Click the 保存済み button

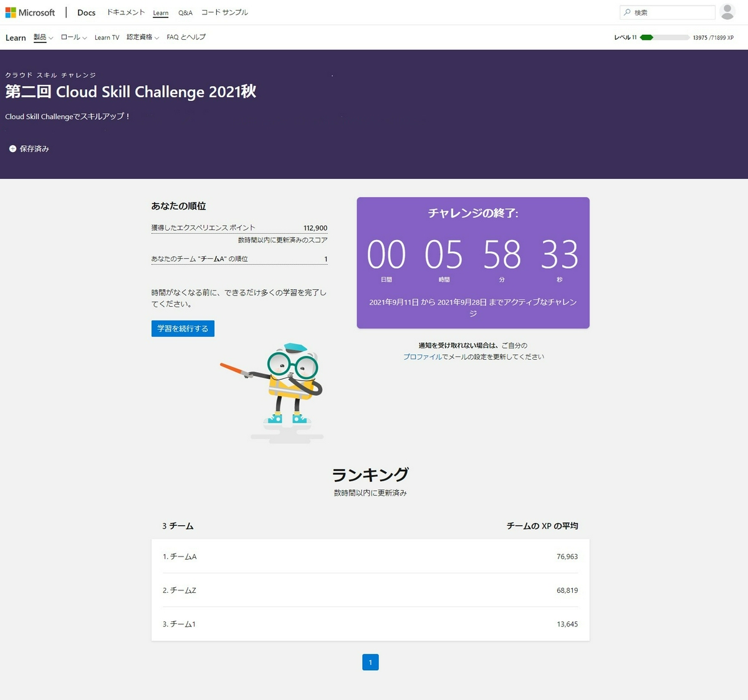click(29, 149)
